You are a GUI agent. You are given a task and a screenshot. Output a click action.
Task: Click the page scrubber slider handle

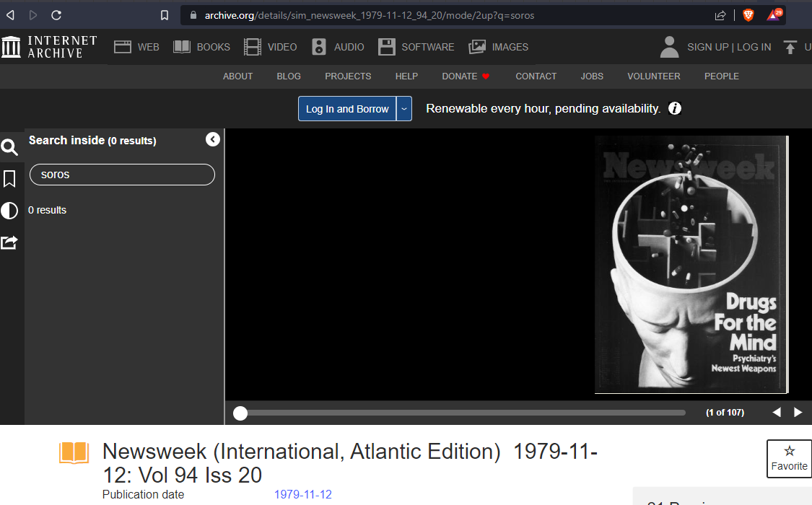tap(240, 413)
